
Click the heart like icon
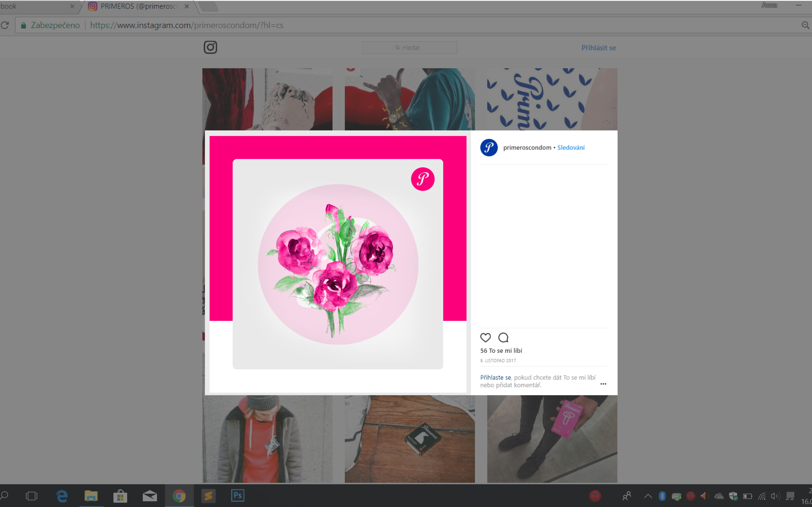(x=485, y=337)
